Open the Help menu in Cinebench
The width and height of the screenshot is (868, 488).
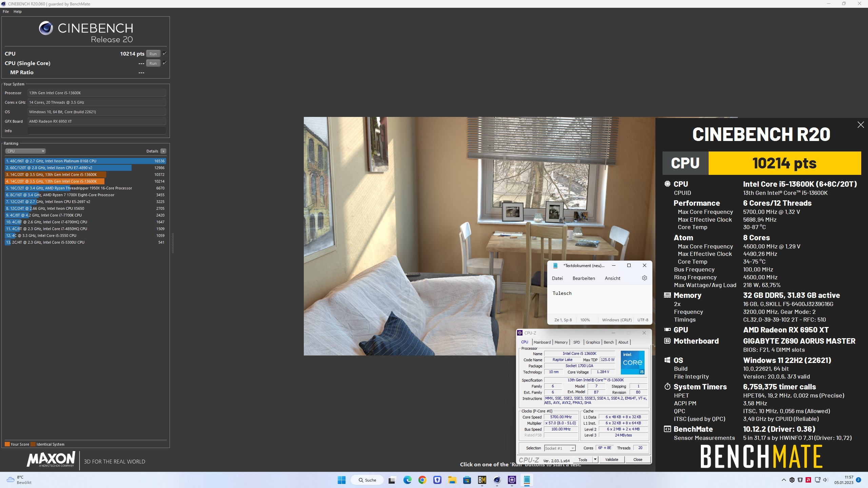tap(18, 12)
